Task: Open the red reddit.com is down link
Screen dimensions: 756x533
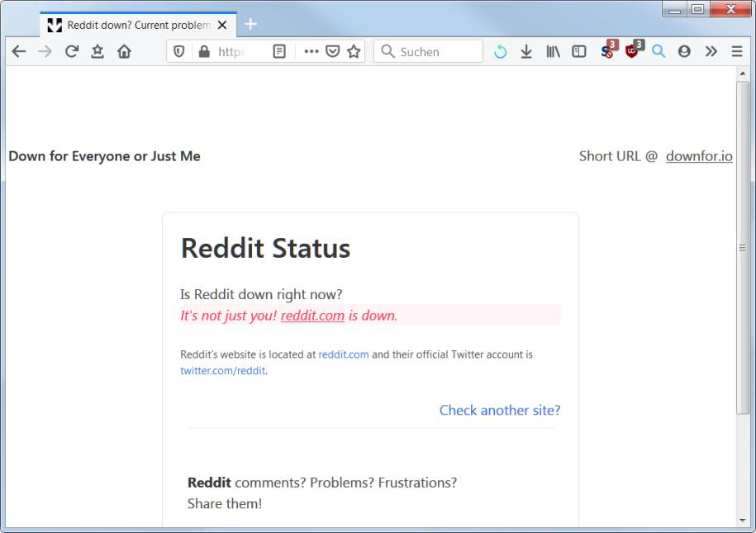Action: tap(312, 316)
